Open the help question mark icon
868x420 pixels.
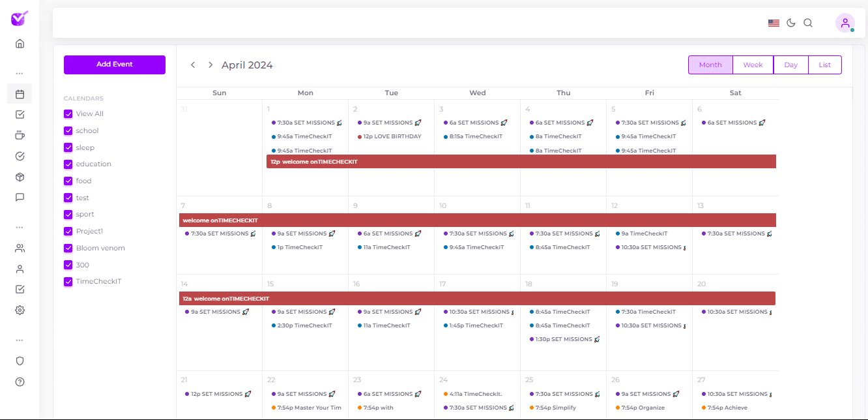click(x=20, y=382)
